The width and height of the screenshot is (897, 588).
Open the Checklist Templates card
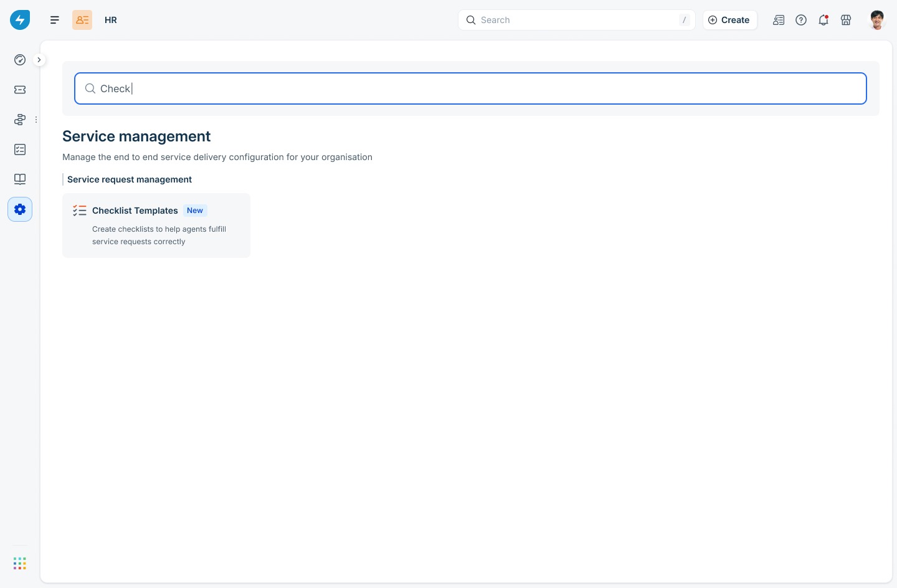[x=156, y=225]
